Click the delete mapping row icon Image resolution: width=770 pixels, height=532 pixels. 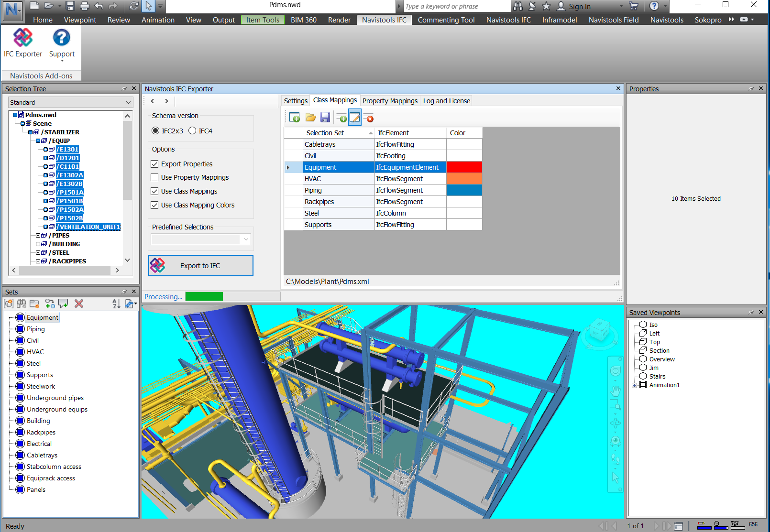click(369, 118)
